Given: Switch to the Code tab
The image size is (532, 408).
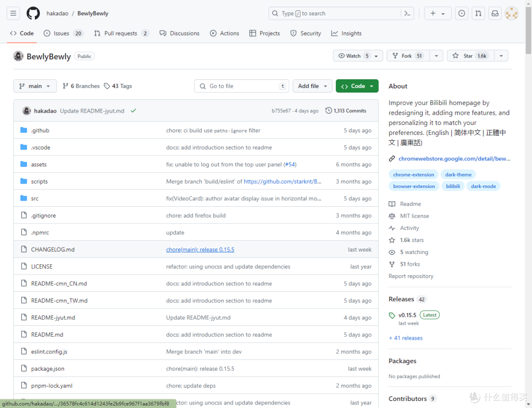Looking at the screenshot, I should [22, 33].
